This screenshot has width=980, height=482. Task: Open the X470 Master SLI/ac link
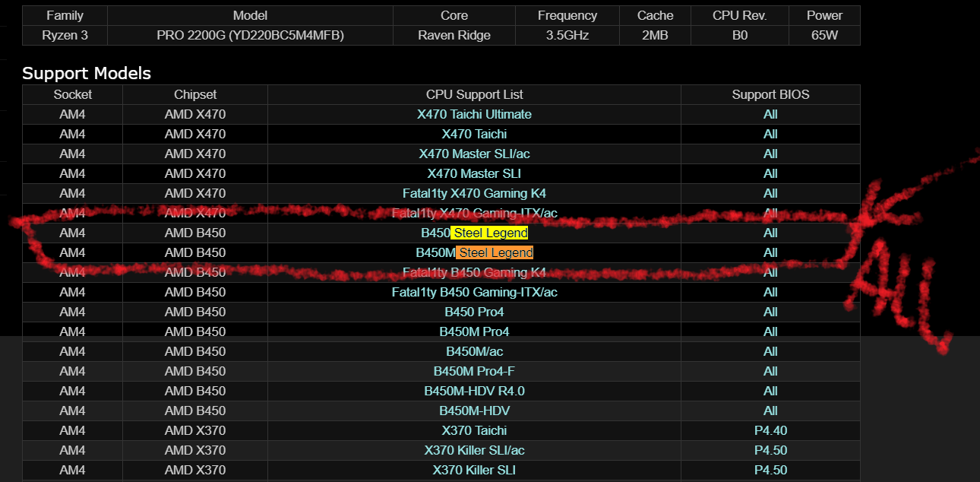pyautogui.click(x=474, y=154)
